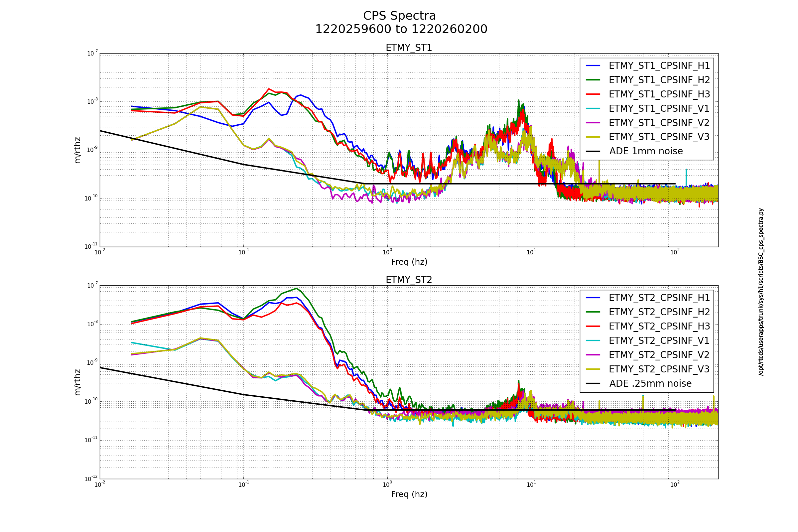Click the 10² x-axis tick label of ETMY_ST1
This screenshot has width=798, height=532.
tap(675, 252)
